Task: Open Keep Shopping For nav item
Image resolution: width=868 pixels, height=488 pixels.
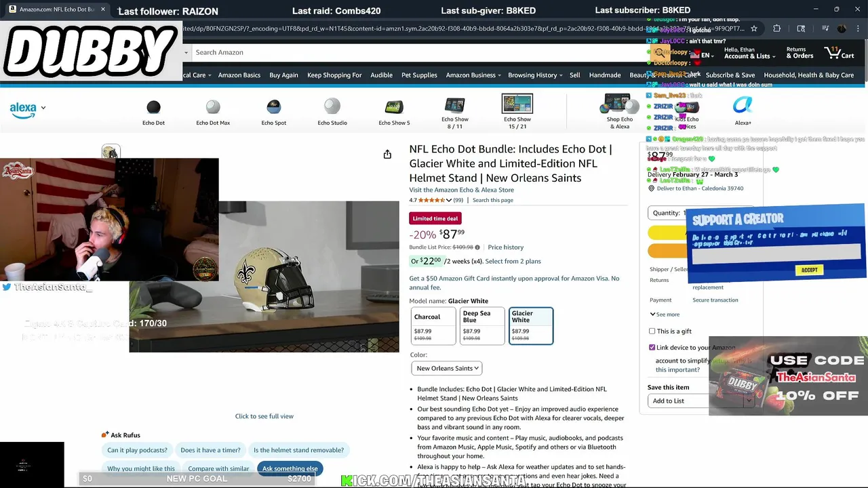Action: click(334, 75)
